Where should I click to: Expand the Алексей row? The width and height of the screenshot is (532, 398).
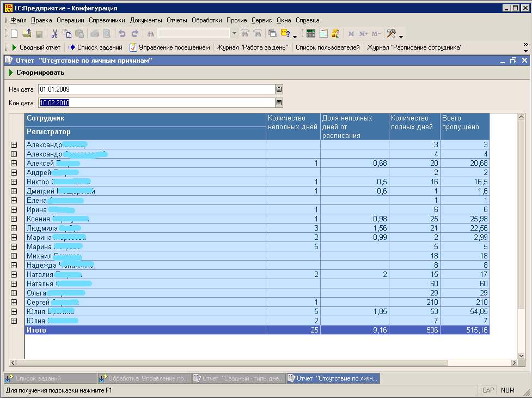(x=14, y=164)
